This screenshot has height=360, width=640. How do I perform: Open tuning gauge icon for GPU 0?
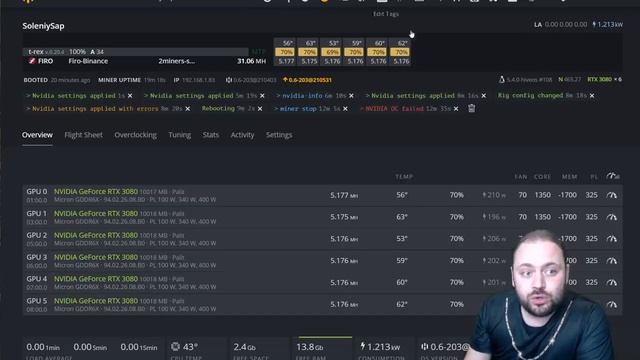611,195
